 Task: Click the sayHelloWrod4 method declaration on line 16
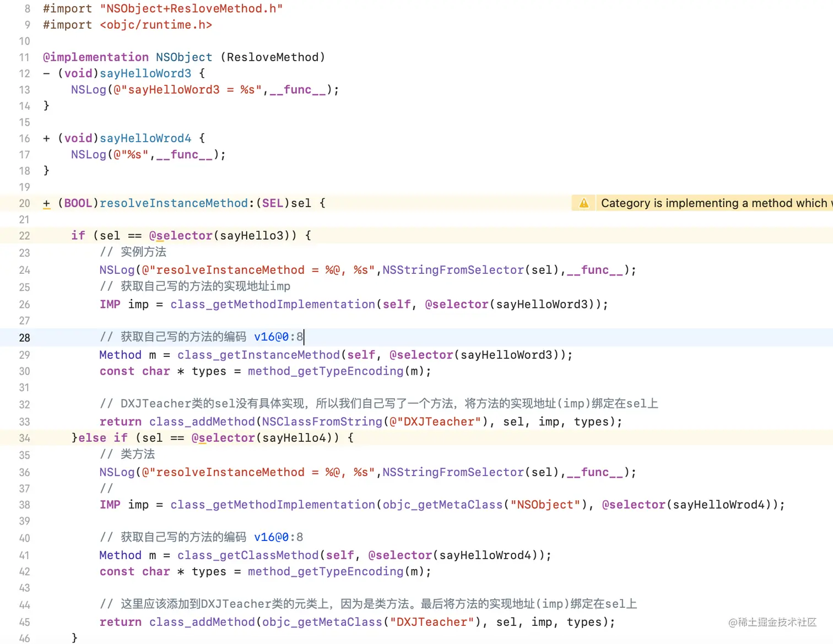pos(145,138)
